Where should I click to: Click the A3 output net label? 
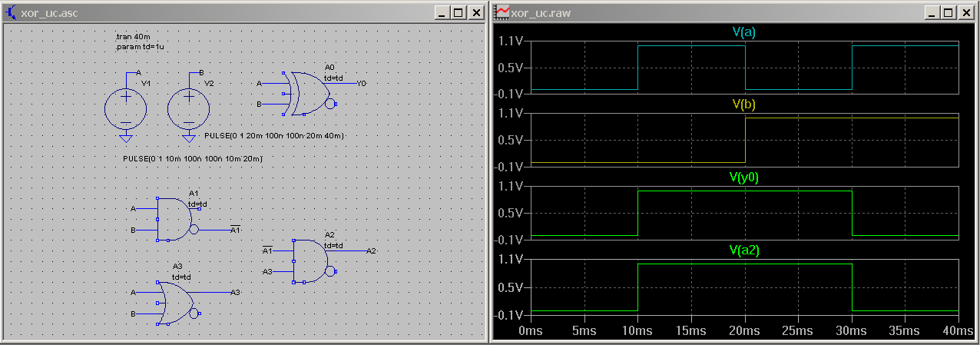point(236,293)
